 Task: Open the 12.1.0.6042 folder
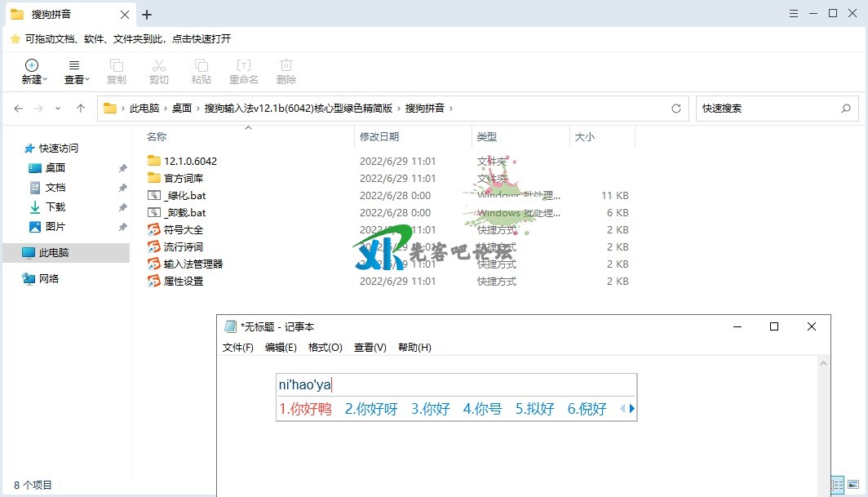click(x=189, y=162)
